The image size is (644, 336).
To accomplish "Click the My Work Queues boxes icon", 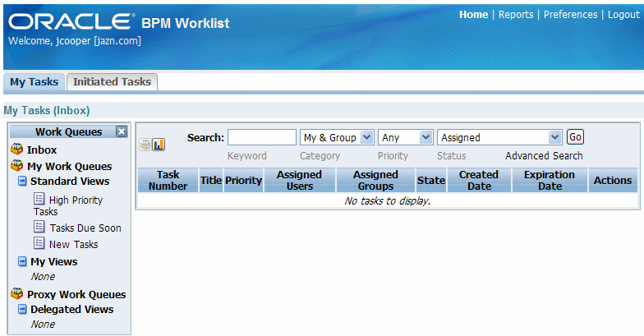I will click(16, 165).
